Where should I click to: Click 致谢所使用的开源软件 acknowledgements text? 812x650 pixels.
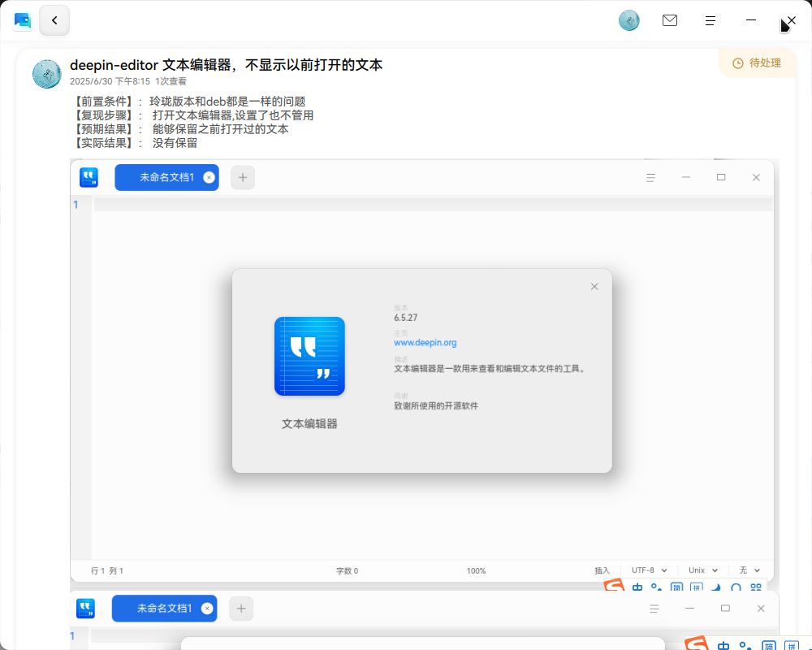[436, 406]
